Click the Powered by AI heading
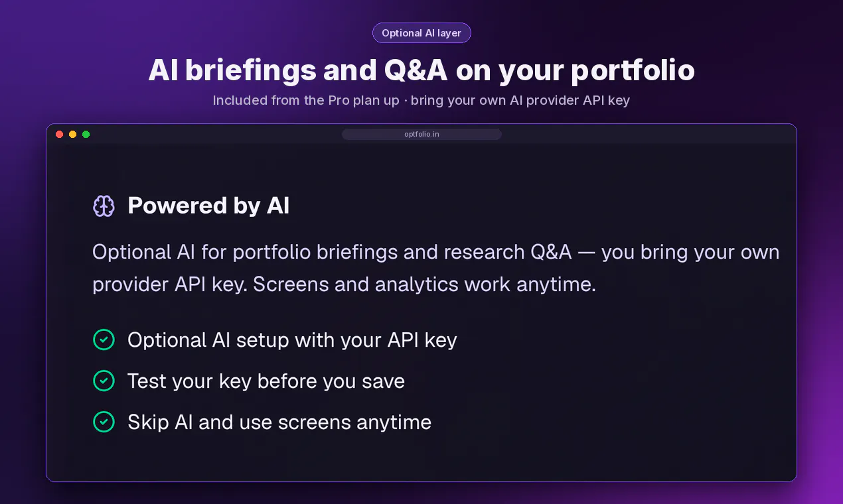843x504 pixels. [208, 206]
